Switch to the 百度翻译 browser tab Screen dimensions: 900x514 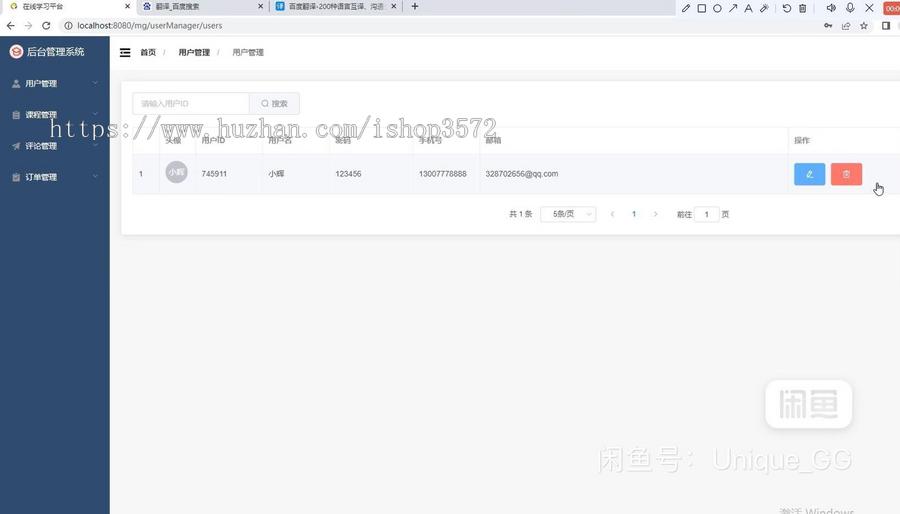pos(336,6)
